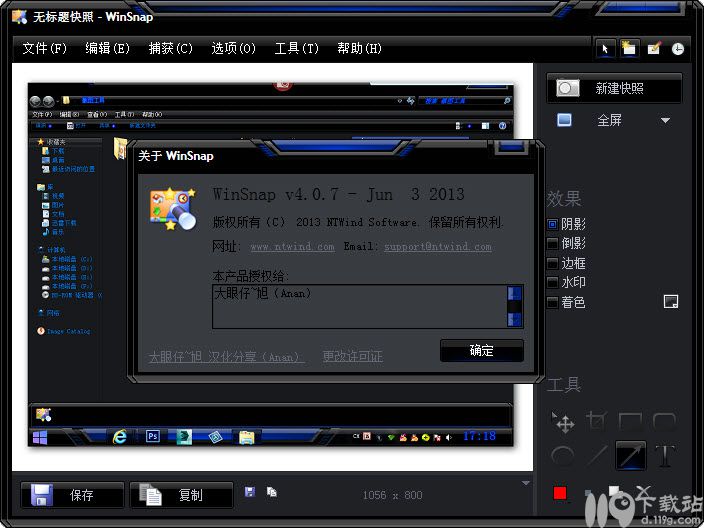Click the red color swatch
This screenshot has width=704, height=528.
pos(560,493)
